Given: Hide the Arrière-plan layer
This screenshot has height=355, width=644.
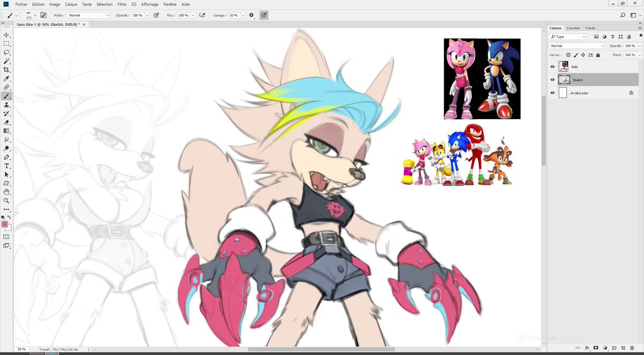Looking at the screenshot, I should [x=552, y=93].
